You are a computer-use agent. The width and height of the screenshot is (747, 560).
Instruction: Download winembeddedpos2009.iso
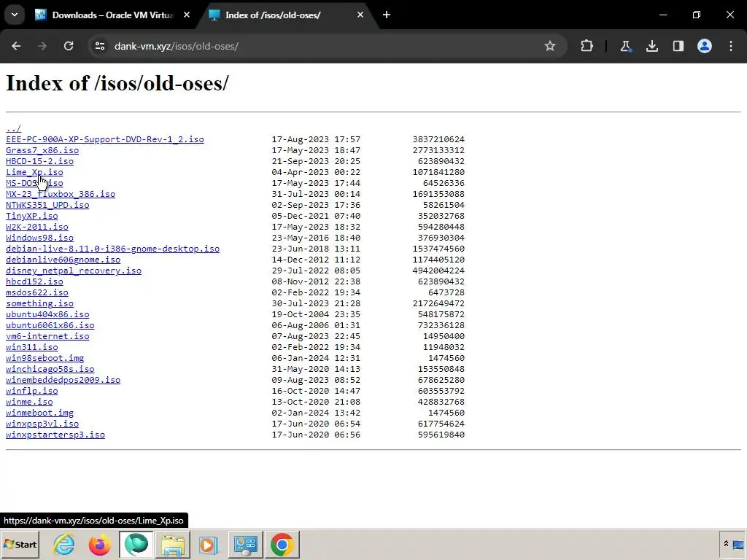pyautogui.click(x=63, y=381)
